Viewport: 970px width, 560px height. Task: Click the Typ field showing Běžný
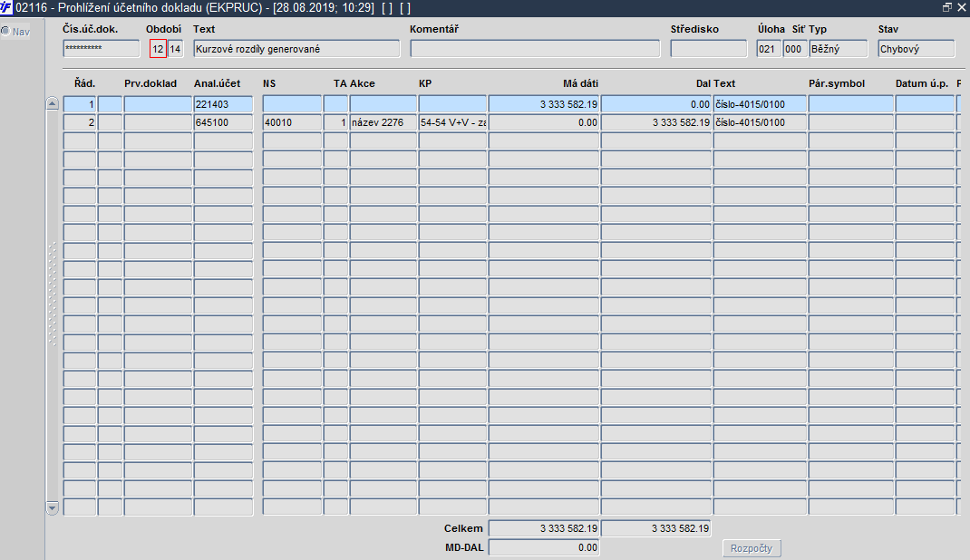[839, 49]
